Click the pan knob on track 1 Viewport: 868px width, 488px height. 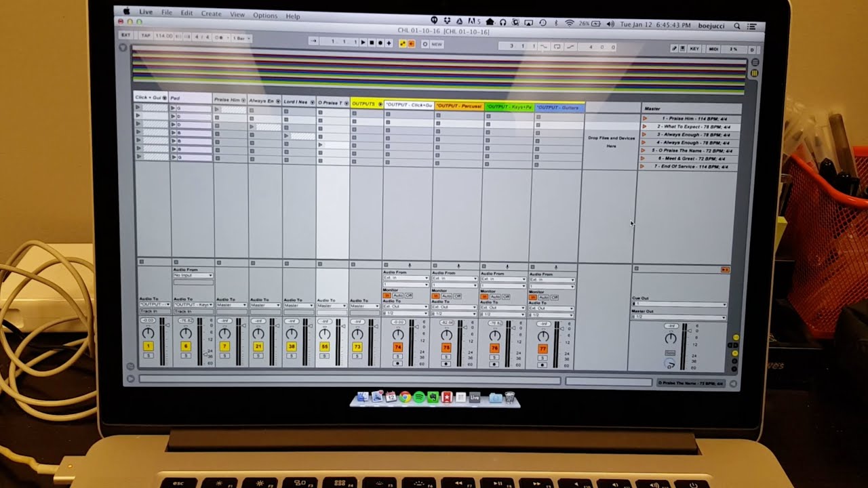click(x=148, y=333)
